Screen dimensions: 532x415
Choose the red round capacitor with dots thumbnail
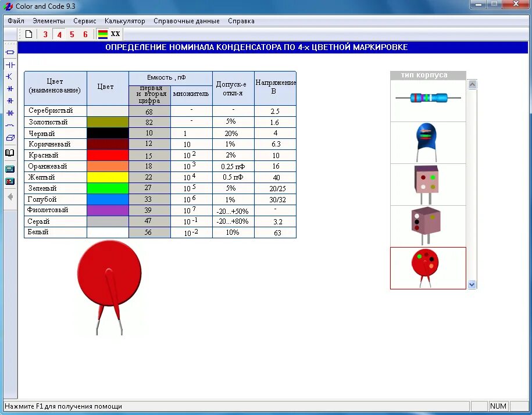pos(428,268)
